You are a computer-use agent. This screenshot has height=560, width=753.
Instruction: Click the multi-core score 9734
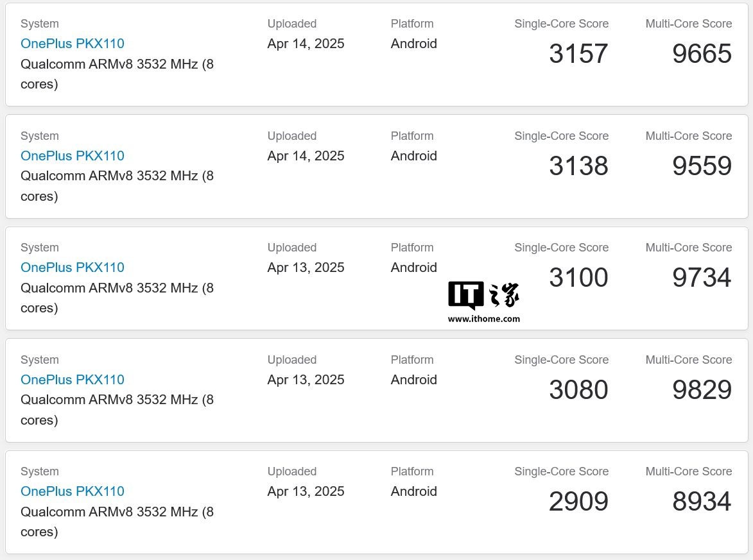(x=702, y=278)
